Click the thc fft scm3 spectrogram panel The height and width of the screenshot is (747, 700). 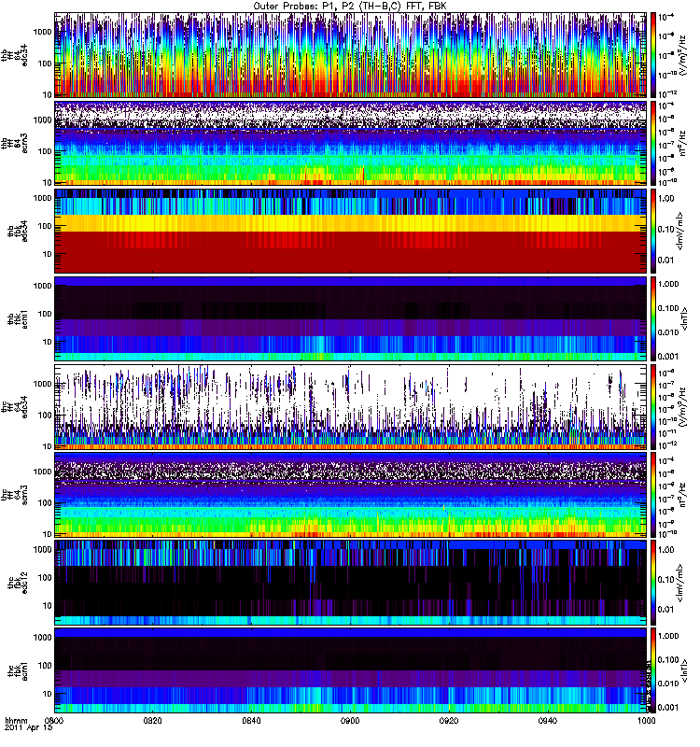click(351, 495)
